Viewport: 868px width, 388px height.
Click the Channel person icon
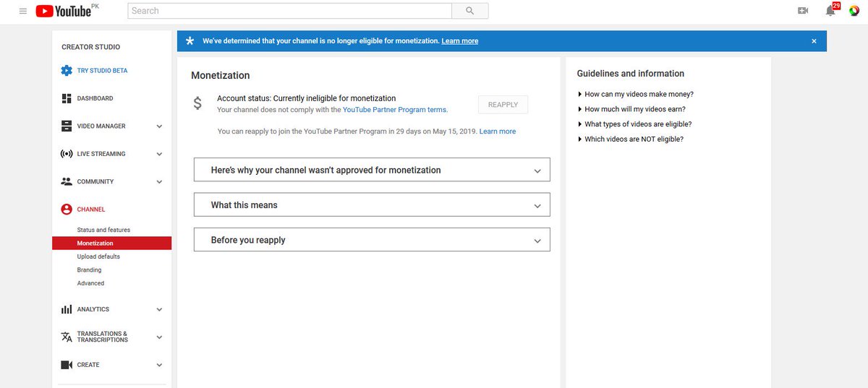pyautogui.click(x=67, y=209)
